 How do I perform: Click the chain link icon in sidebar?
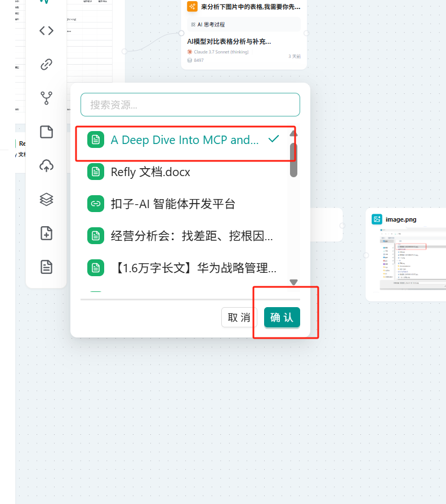[46, 64]
